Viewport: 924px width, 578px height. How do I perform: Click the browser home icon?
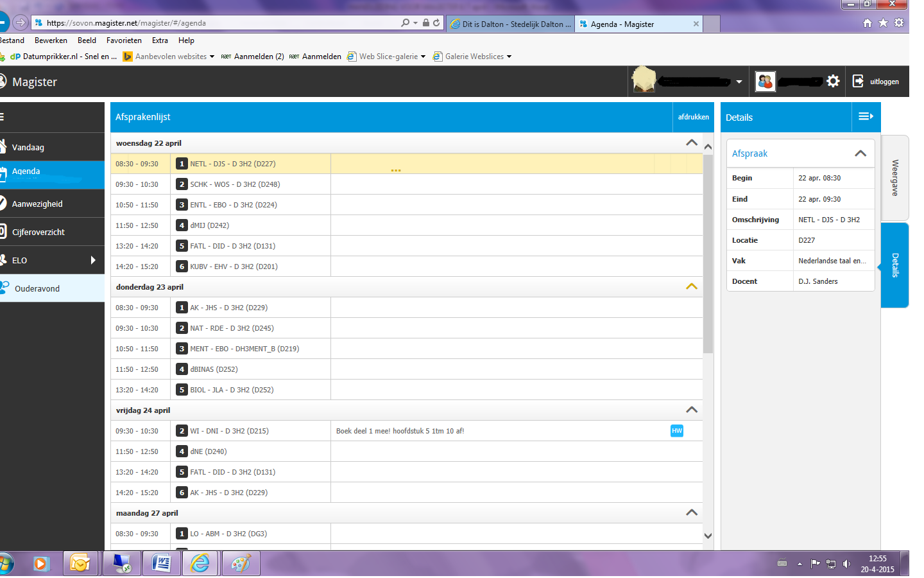pos(868,23)
